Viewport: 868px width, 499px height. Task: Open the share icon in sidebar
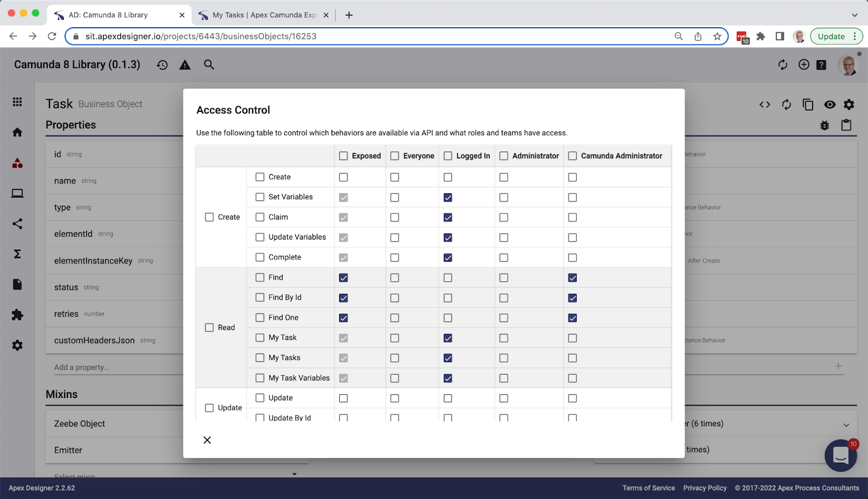[x=17, y=224]
